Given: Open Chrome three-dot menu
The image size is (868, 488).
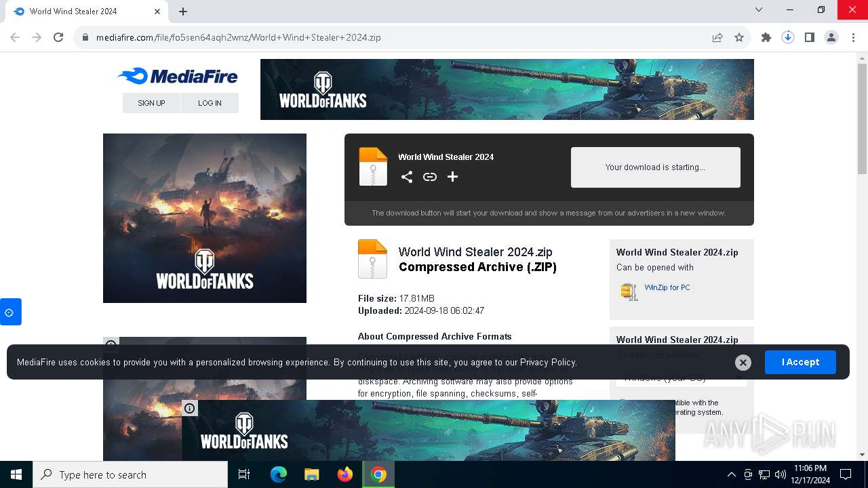Looking at the screenshot, I should pos(853,37).
